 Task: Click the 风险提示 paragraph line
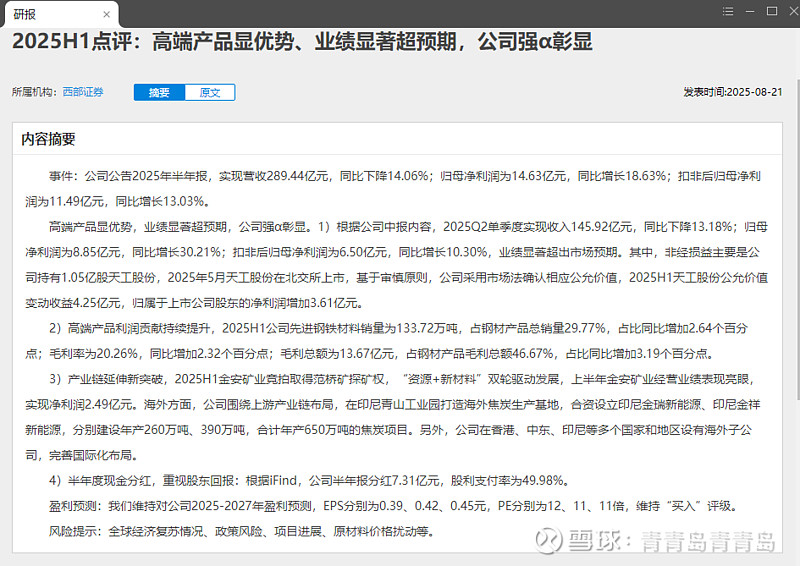(x=242, y=531)
